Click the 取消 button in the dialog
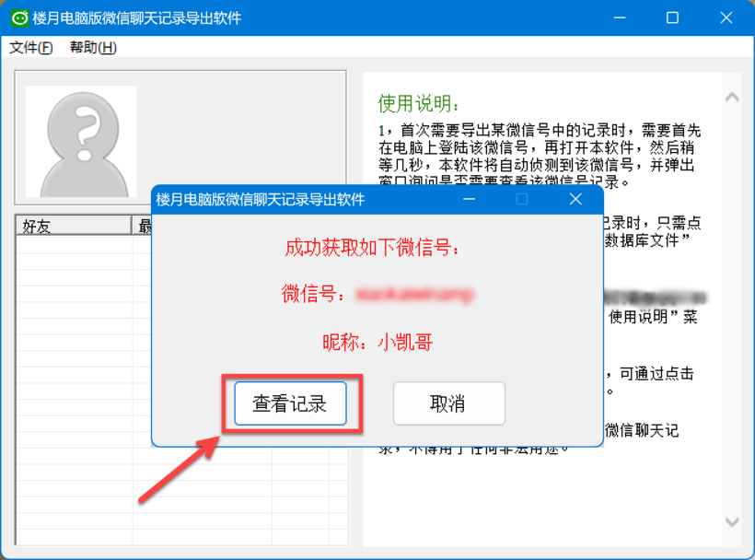The image size is (755, 560). [x=448, y=403]
